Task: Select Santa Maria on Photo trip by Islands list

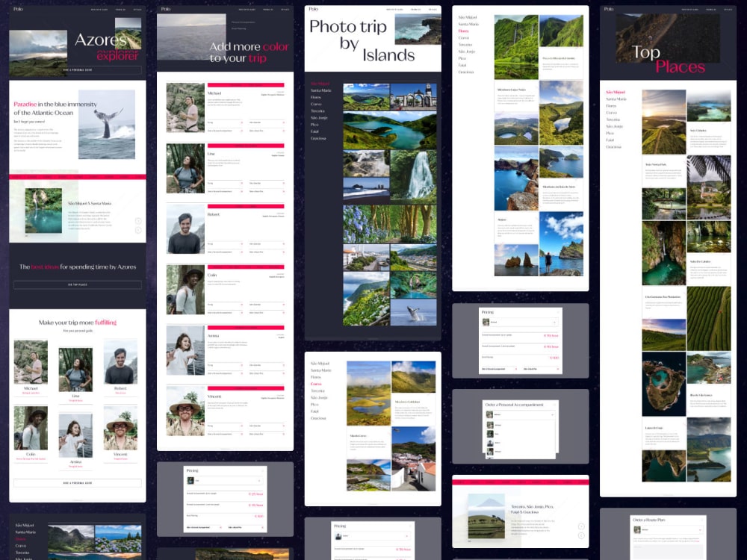Action: click(x=320, y=90)
